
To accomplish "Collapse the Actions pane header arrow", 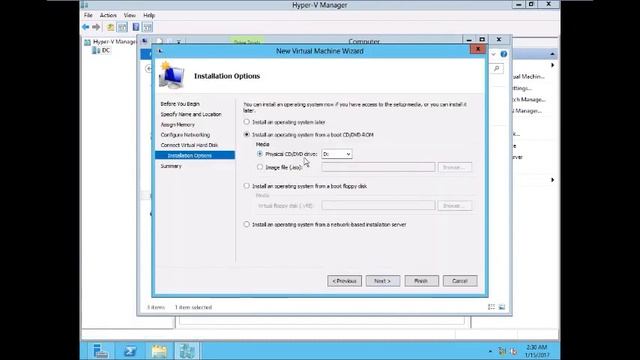I will click(552, 54).
